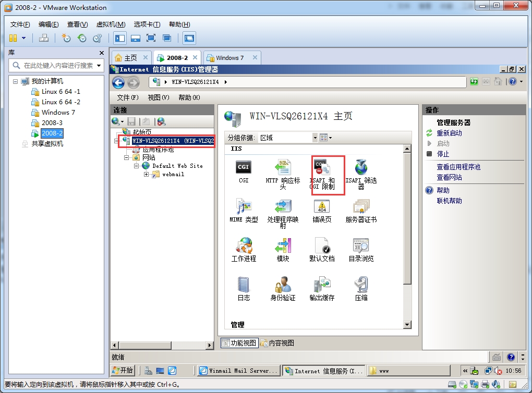Click IIS Manager forward navigation arrow
The width and height of the screenshot is (532, 393).
(x=134, y=82)
